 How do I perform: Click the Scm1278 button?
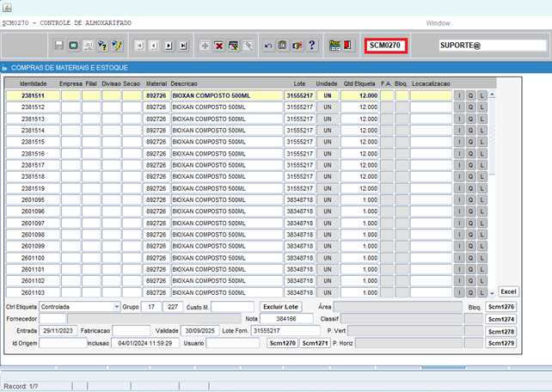tap(501, 332)
